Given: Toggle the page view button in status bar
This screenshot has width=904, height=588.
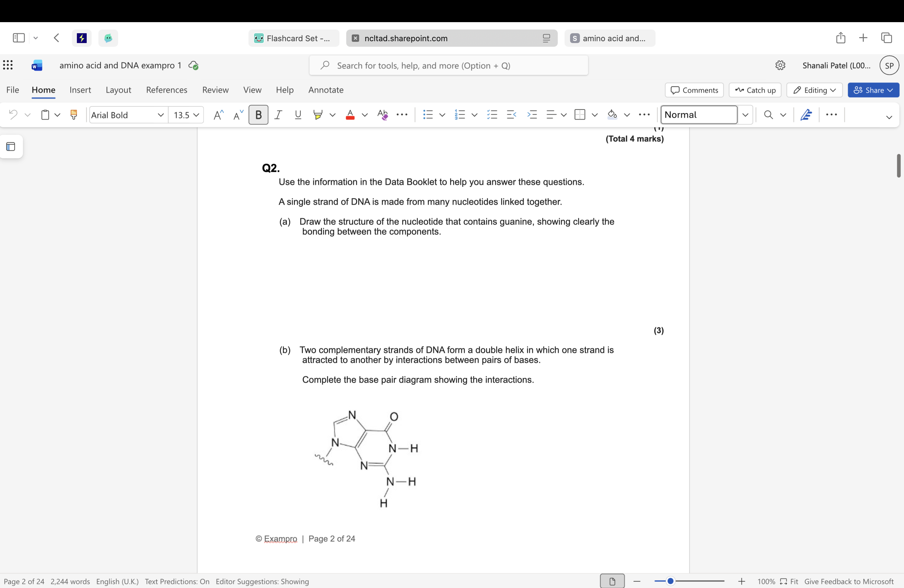Looking at the screenshot, I should point(612,581).
